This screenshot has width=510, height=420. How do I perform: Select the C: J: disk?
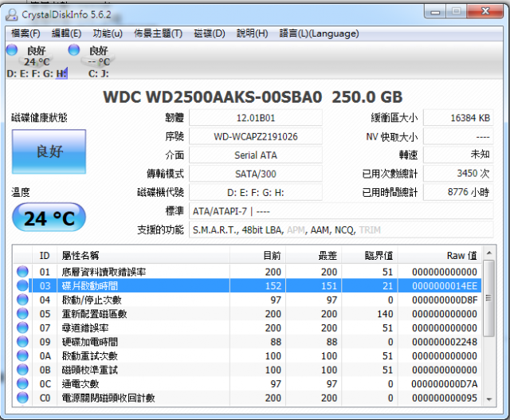[99, 61]
